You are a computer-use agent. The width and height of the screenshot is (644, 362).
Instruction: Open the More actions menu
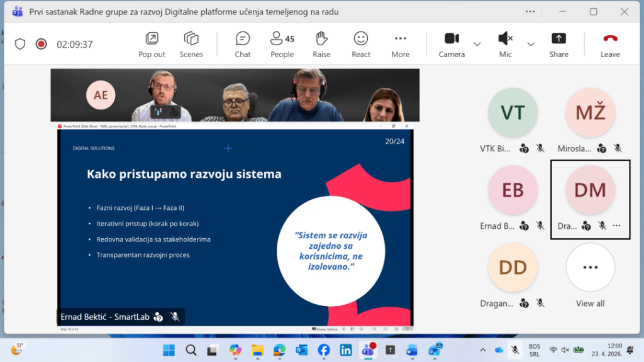400,45
